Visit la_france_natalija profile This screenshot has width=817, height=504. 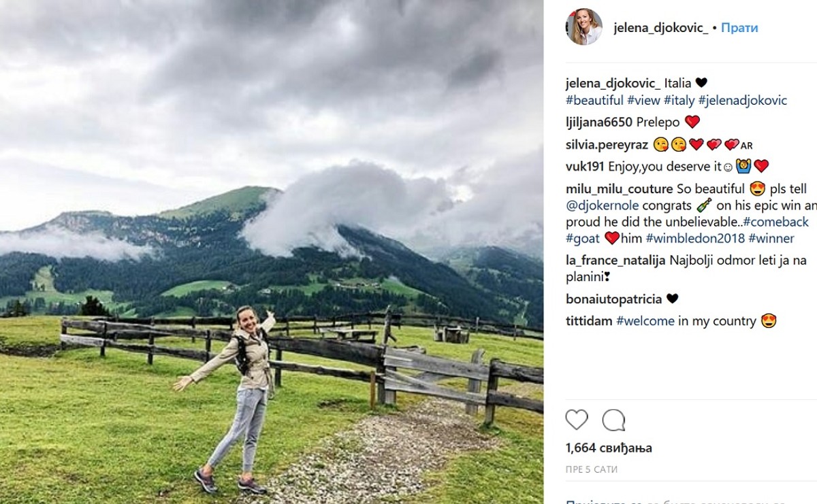coord(615,260)
